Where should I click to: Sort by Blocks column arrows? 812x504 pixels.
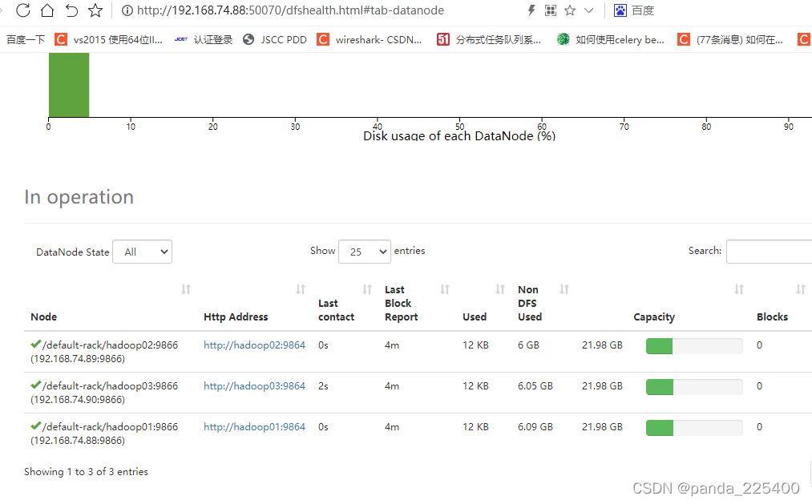tap(801, 289)
